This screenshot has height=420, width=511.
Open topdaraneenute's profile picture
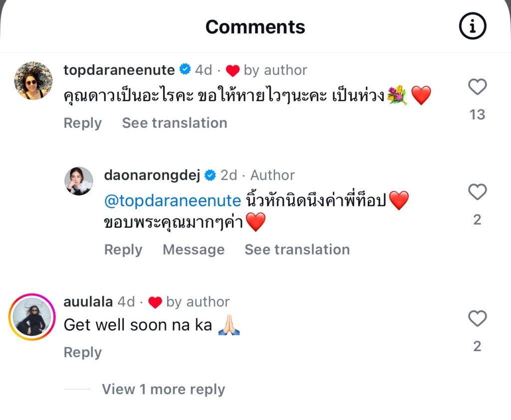[x=33, y=81]
